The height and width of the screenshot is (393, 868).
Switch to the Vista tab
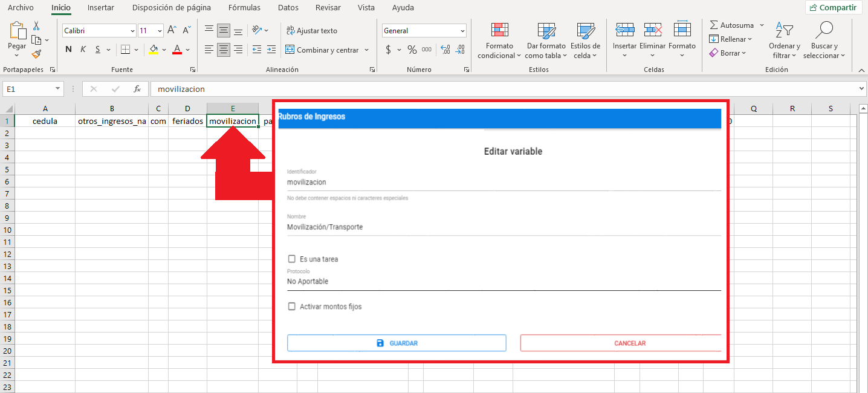pos(366,8)
